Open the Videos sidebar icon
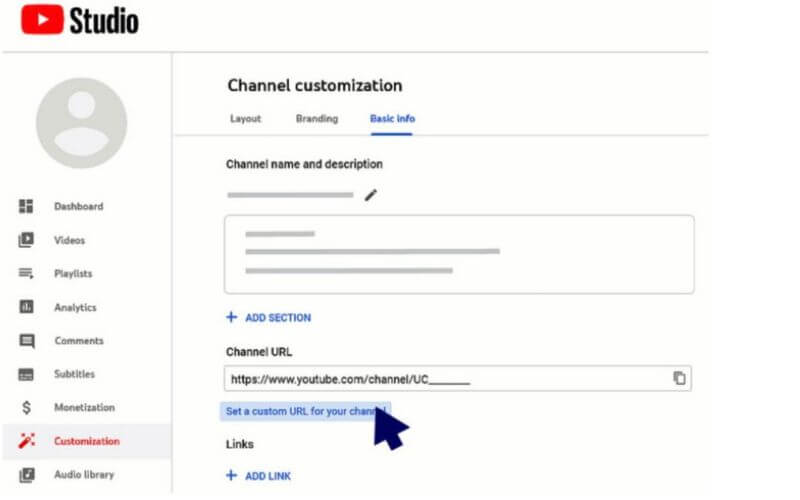Screen dimensions: 800x500 [x=27, y=240]
